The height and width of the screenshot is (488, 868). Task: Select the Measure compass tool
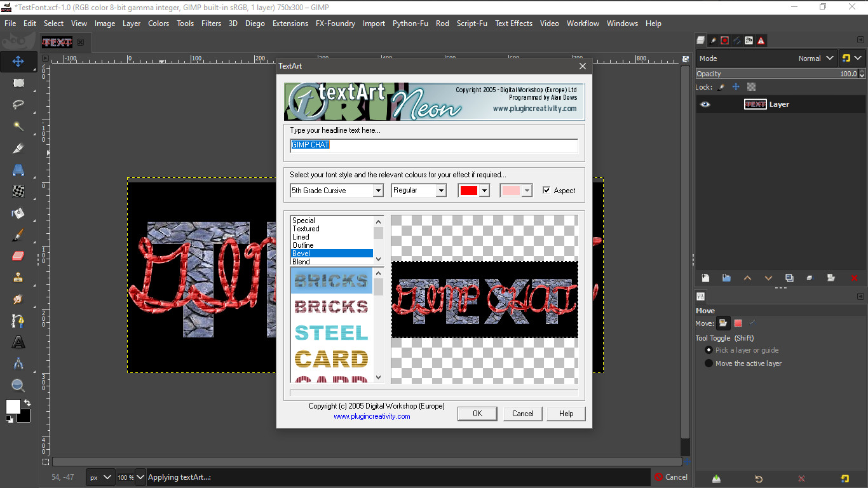click(x=18, y=364)
